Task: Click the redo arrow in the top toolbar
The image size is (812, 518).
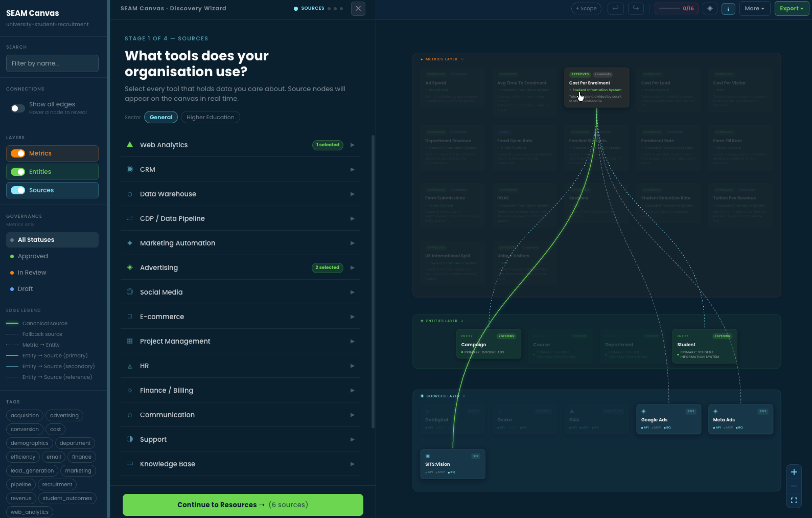Action: click(636, 9)
